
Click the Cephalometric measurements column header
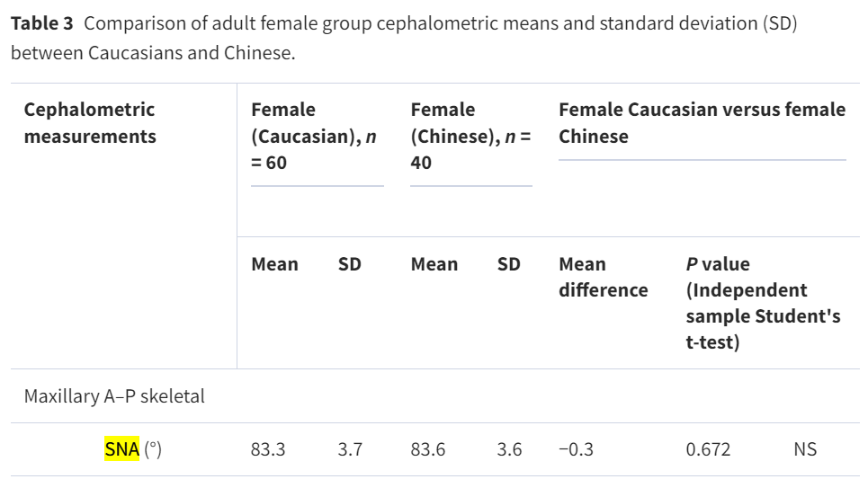tap(90, 123)
